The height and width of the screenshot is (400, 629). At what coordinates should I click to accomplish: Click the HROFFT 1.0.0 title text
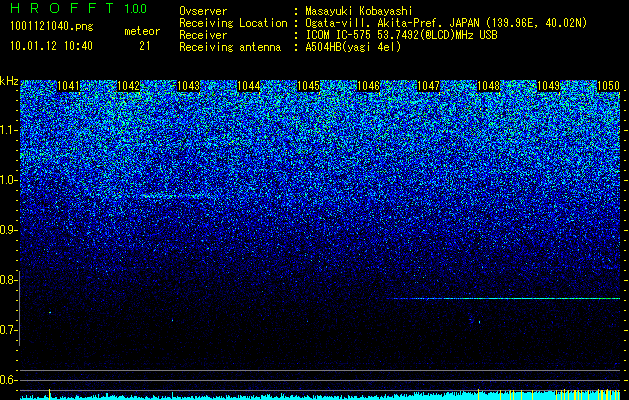(79, 8)
